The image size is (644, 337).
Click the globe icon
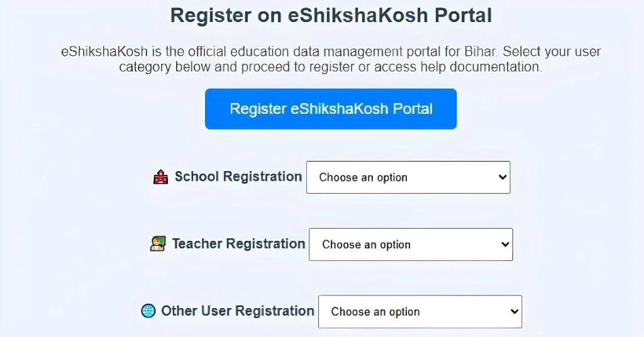coord(148,311)
